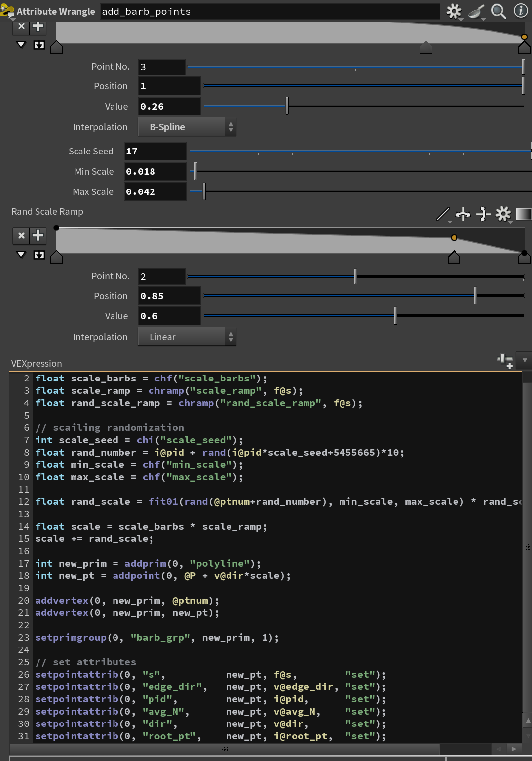Select the orange-highlighted marker of Rand Scale Ramp
The image size is (532, 761).
click(x=454, y=257)
